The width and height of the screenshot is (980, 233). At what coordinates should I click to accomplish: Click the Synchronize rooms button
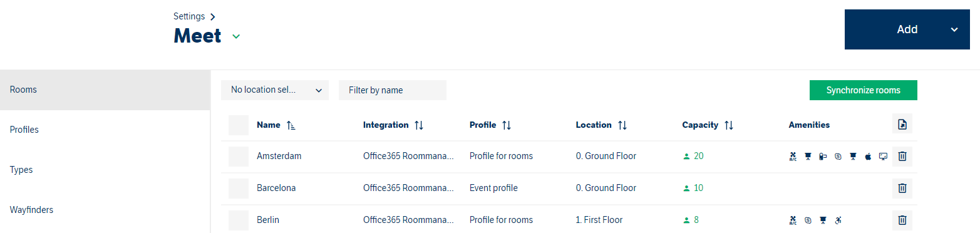[x=863, y=90]
